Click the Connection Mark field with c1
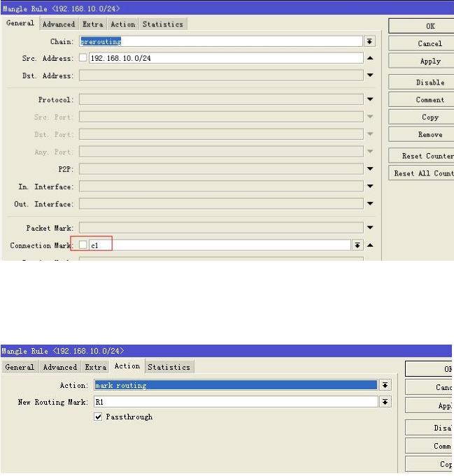 click(220, 245)
